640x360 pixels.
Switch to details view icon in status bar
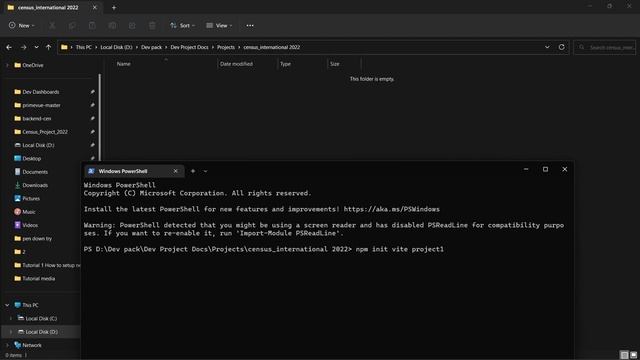pos(624,355)
